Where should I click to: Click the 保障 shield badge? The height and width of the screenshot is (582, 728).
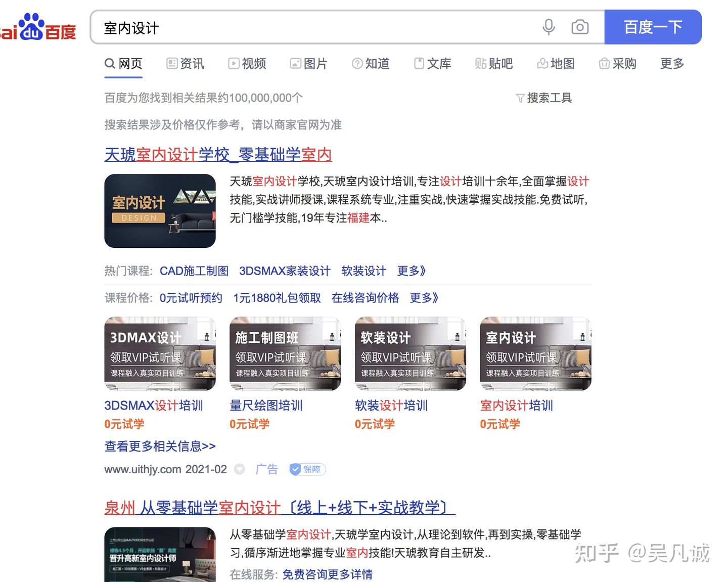pos(307,470)
